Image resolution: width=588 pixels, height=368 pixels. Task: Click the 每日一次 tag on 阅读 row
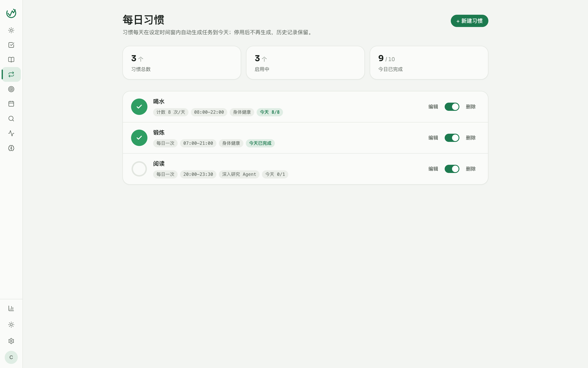coord(165,174)
